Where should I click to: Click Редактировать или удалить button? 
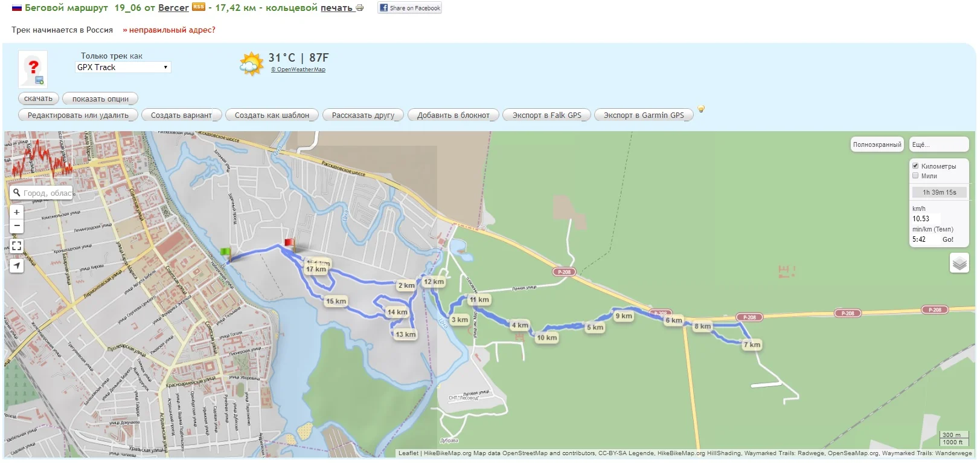click(x=78, y=115)
